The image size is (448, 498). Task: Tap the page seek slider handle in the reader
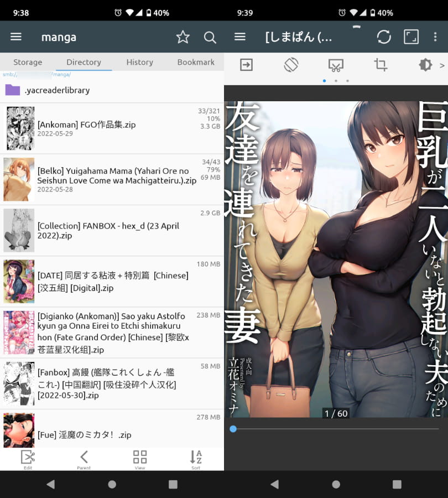click(x=233, y=429)
